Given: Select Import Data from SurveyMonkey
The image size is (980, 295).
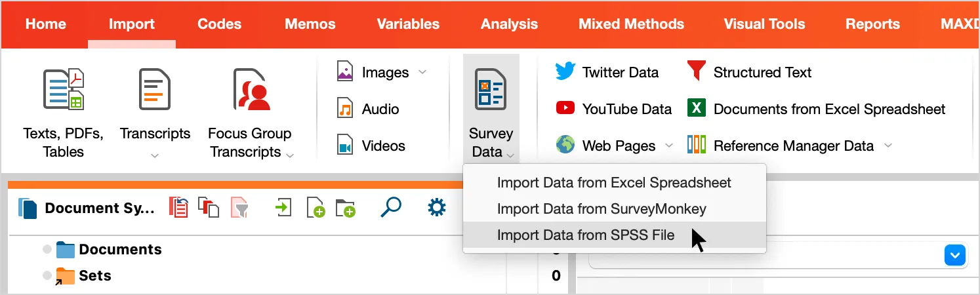Looking at the screenshot, I should pyautogui.click(x=602, y=209).
